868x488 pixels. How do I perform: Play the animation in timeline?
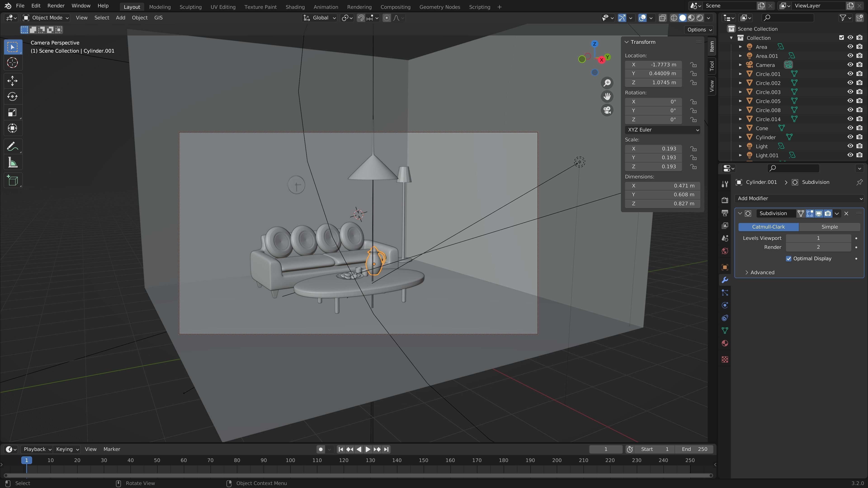[368, 449]
